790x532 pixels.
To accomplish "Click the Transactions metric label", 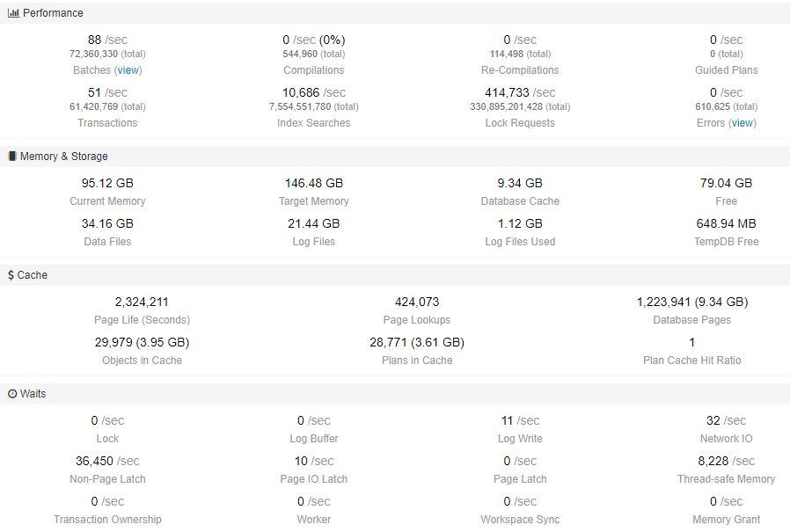I will 107,123.
